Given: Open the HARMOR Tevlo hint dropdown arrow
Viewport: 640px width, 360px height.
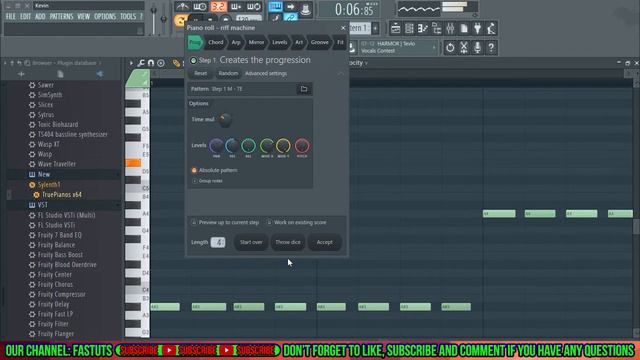Looking at the screenshot, I should click(x=434, y=47).
